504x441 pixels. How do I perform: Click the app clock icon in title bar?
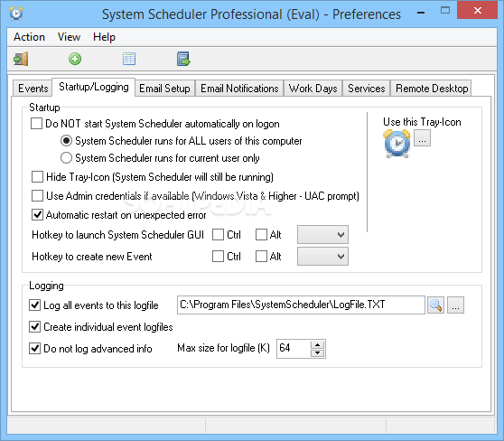coord(16,14)
